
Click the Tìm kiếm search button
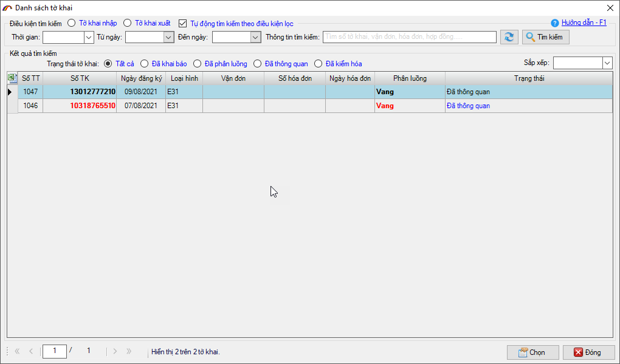click(x=546, y=37)
